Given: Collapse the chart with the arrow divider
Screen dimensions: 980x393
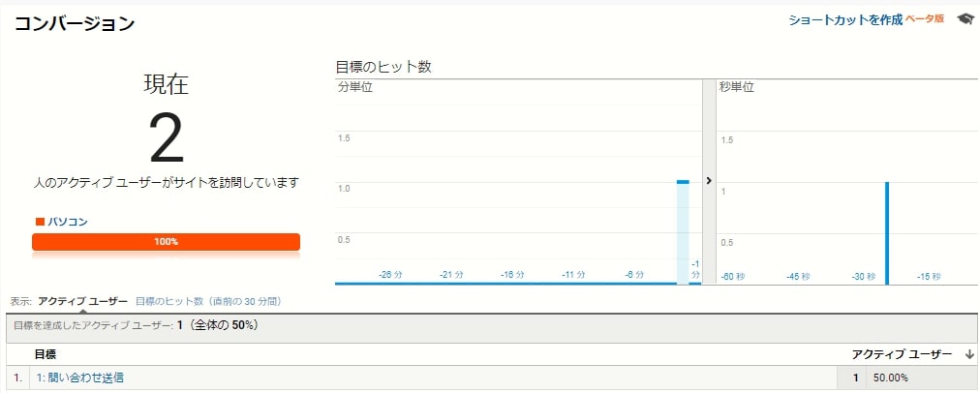Looking at the screenshot, I should [x=709, y=181].
